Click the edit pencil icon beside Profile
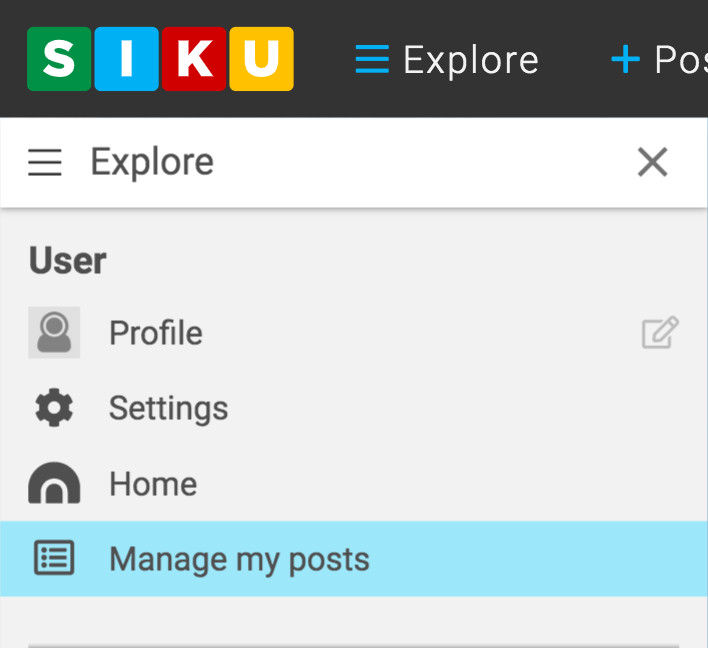Viewport: 708px width, 648px height. (x=660, y=333)
